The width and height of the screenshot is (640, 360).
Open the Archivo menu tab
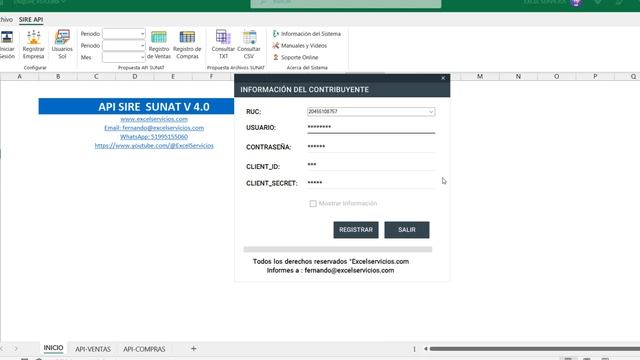point(6,20)
